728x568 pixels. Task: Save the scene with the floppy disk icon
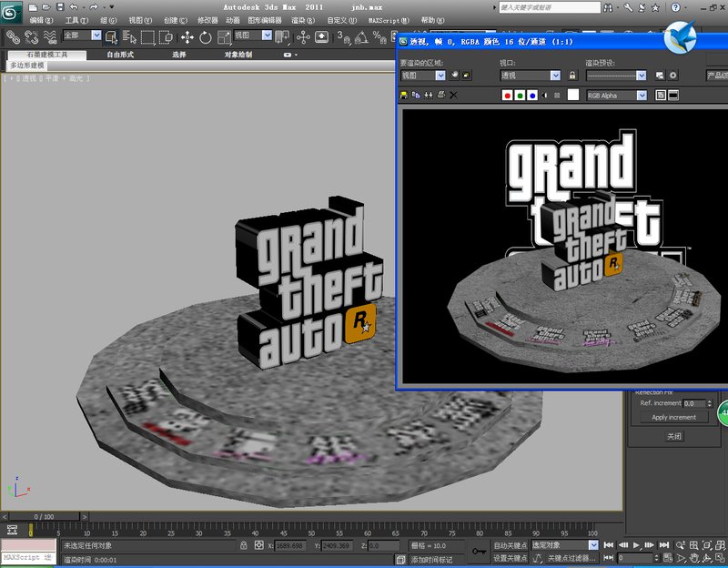[x=60, y=7]
